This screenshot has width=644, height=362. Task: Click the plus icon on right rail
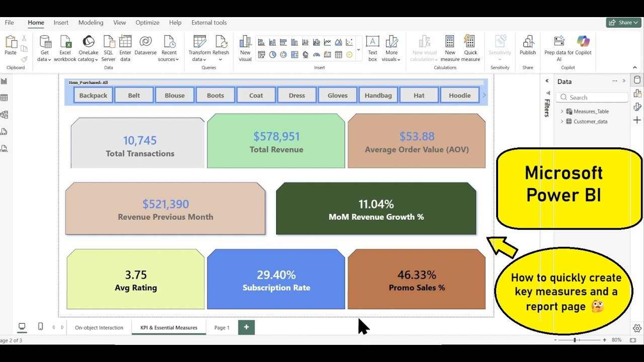[x=637, y=120]
